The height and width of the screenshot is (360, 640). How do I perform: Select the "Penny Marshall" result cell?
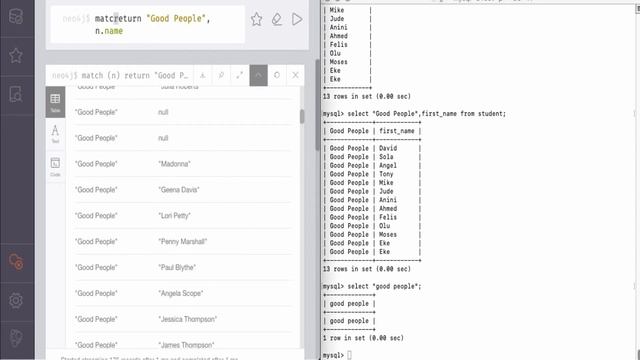coord(182,242)
